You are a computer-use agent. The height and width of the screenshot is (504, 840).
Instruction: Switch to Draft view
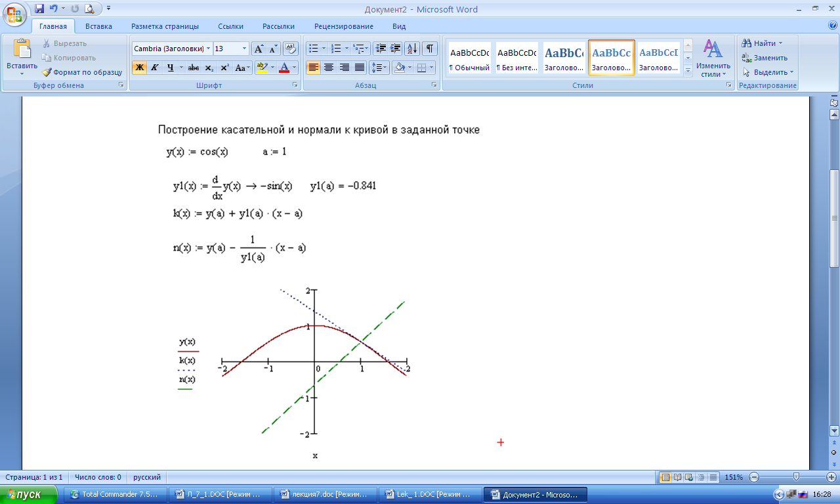click(x=713, y=477)
